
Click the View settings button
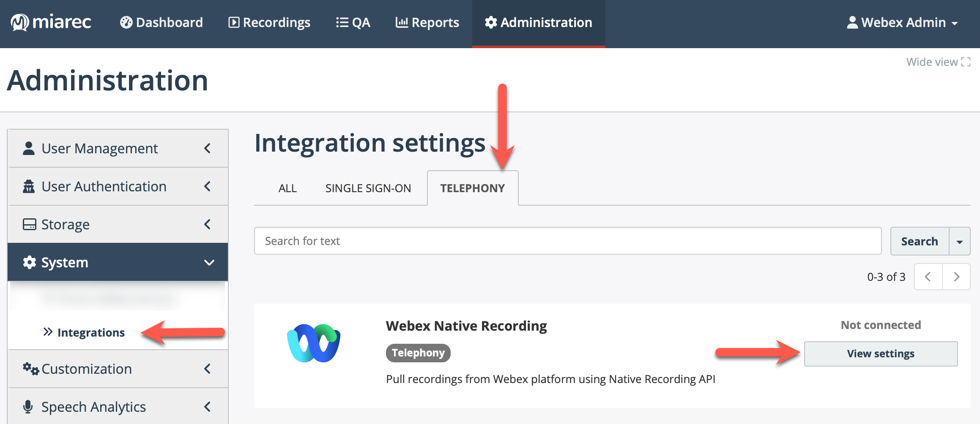881,353
